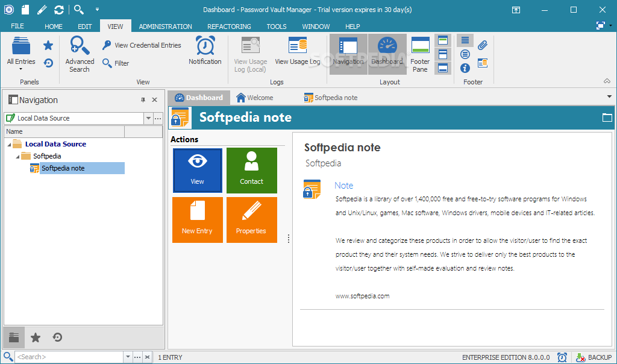Show the Favorites star panel in ribbon
Viewport: 617px width, 364px height.
pos(48,46)
